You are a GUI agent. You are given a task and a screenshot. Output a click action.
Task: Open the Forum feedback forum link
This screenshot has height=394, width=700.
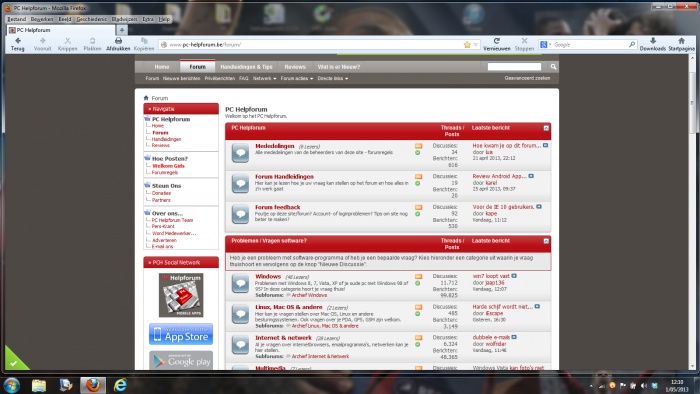pyautogui.click(x=277, y=207)
